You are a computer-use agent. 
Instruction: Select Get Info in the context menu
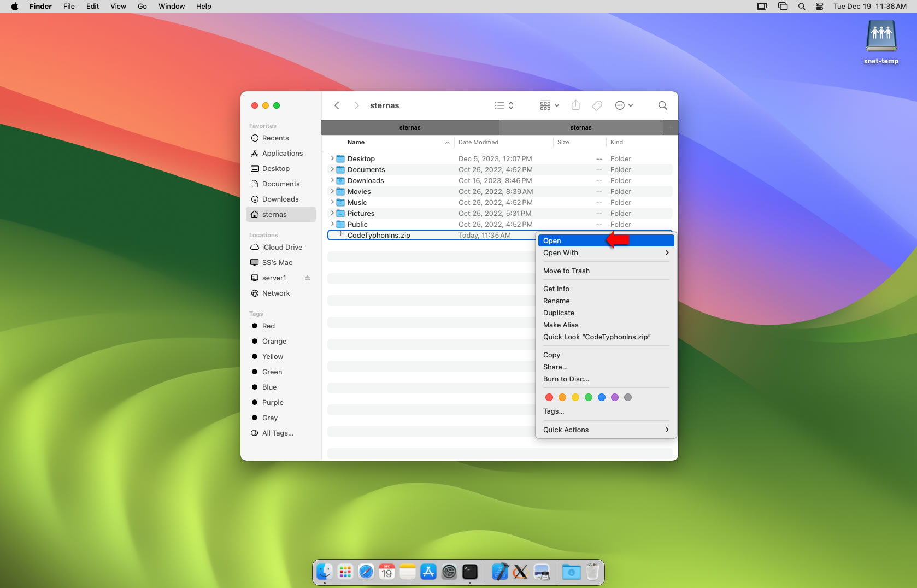tap(556, 289)
